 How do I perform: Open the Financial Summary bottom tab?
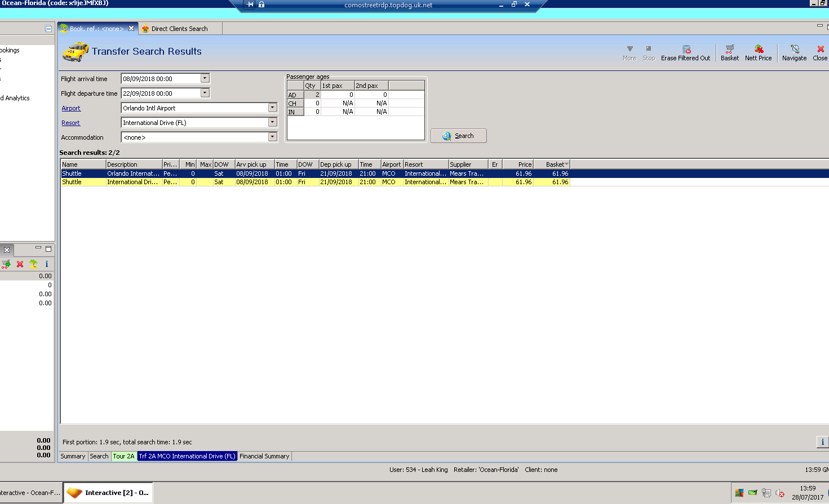click(264, 456)
